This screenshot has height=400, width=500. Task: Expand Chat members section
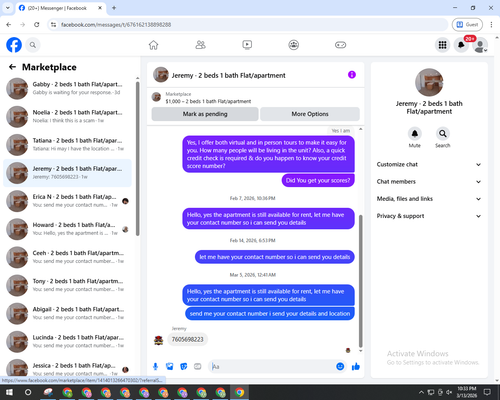[429, 182]
